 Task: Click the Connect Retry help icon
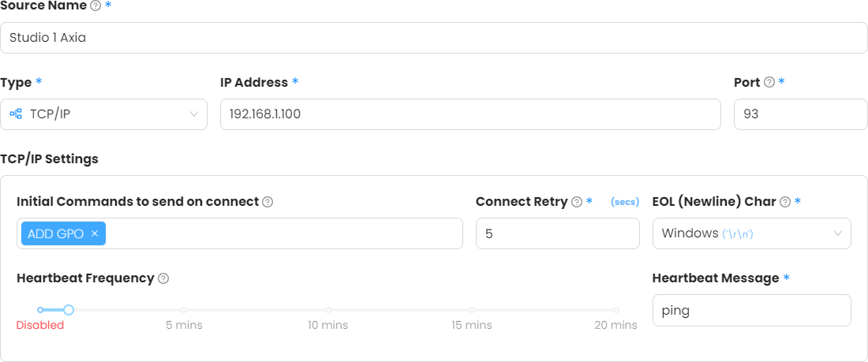(577, 202)
